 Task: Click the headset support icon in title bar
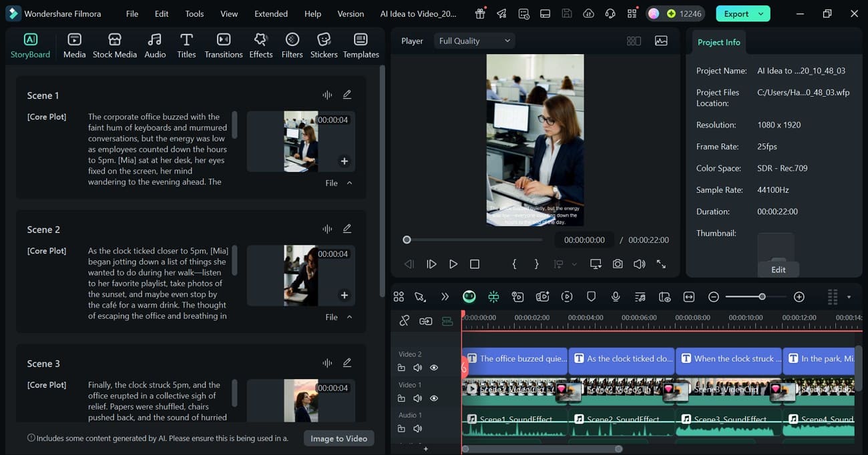click(610, 13)
